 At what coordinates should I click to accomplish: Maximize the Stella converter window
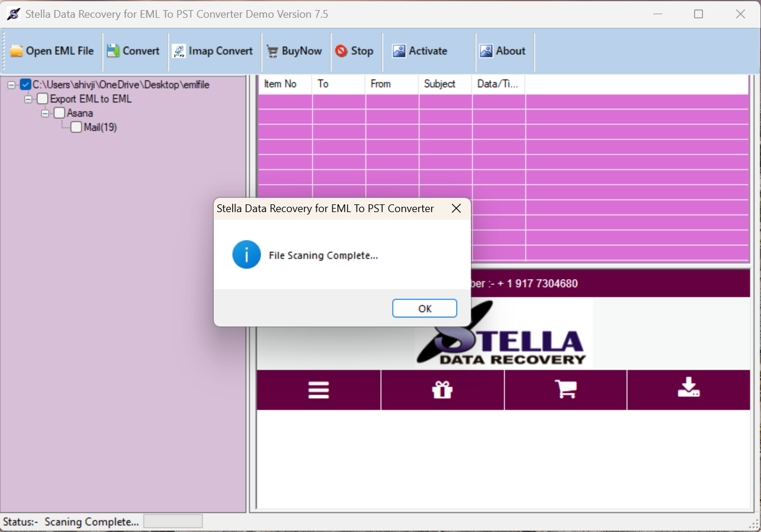click(698, 14)
